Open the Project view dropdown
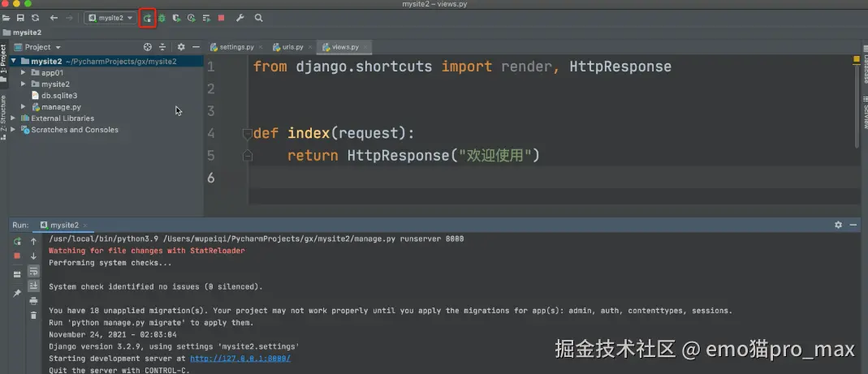868x374 pixels. pyautogui.click(x=37, y=48)
